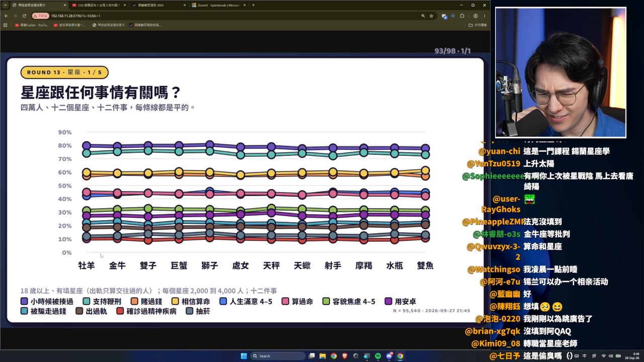Click the 相信算命 yellow legend swatch
The width and height of the screenshot is (644, 362).
click(175, 301)
